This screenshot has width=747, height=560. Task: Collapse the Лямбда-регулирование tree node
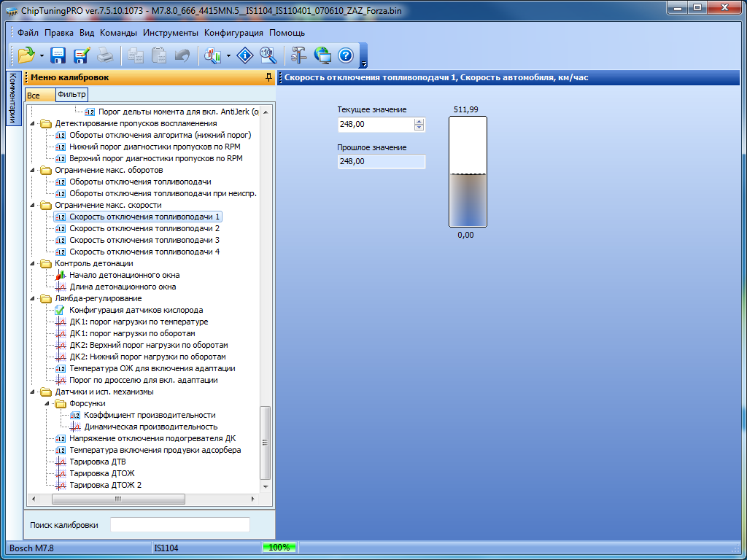click(33, 298)
